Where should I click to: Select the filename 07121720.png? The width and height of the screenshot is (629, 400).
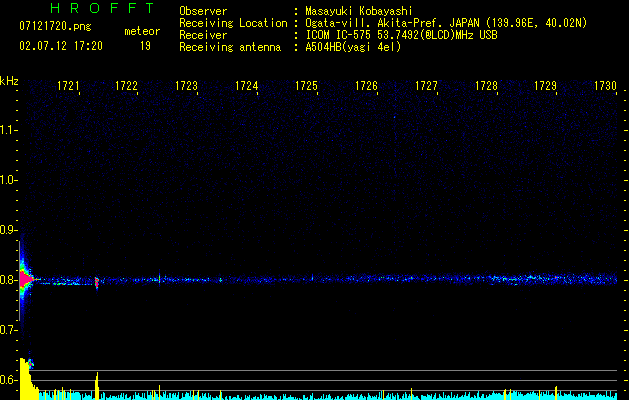pos(55,26)
